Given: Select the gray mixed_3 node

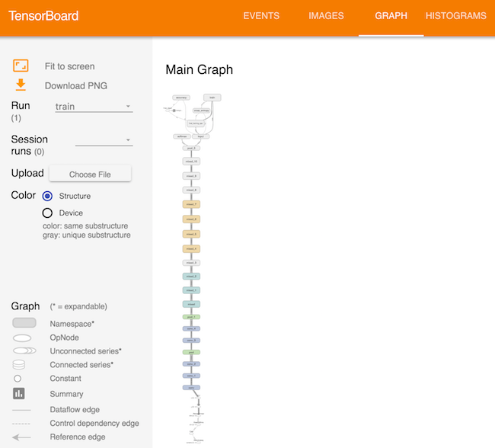Looking at the screenshot, I should pyautogui.click(x=191, y=263).
